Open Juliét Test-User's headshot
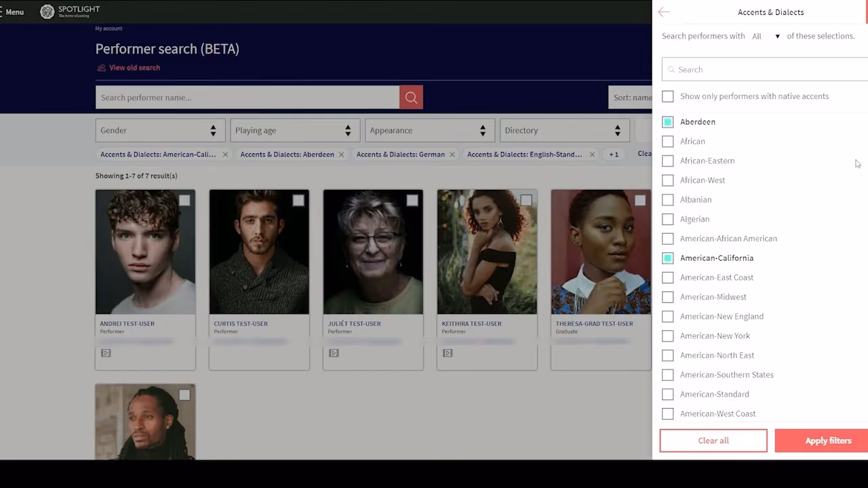 pyautogui.click(x=373, y=252)
